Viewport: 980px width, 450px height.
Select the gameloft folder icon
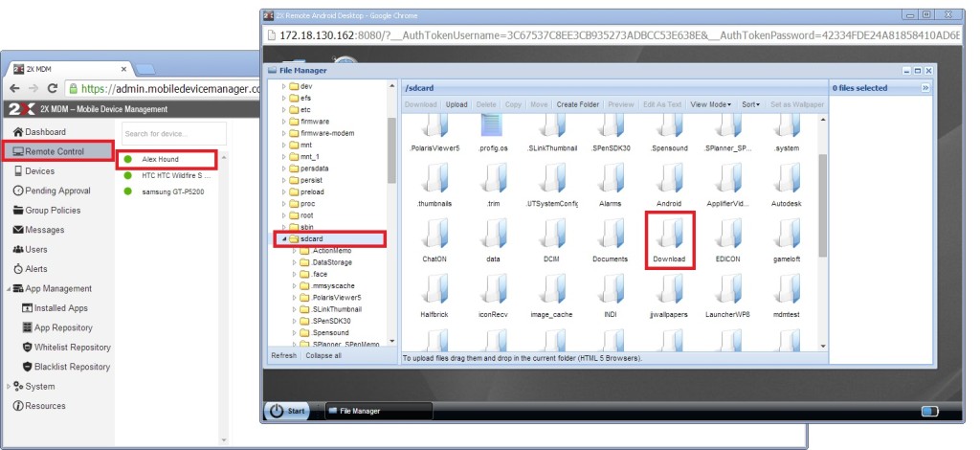point(787,240)
